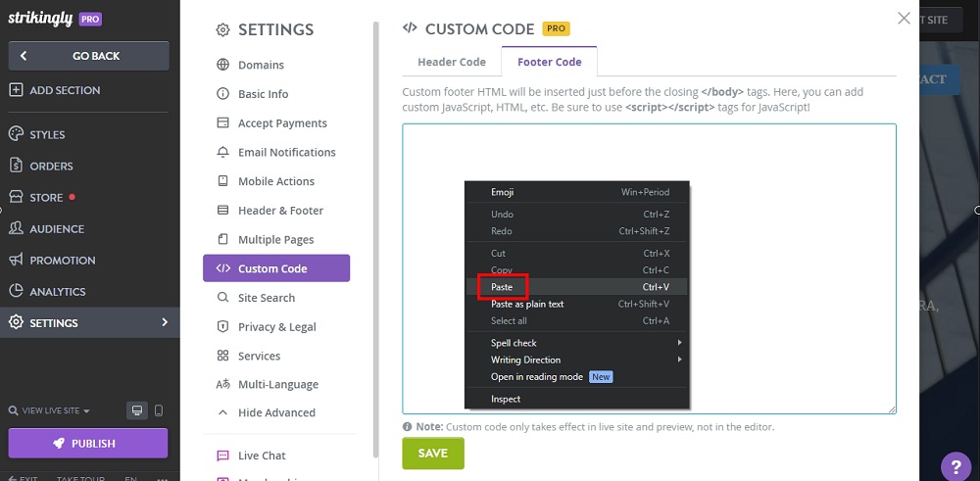Screen dimensions: 980x481
Task: Switch to the Header Code tab
Action: click(x=451, y=62)
